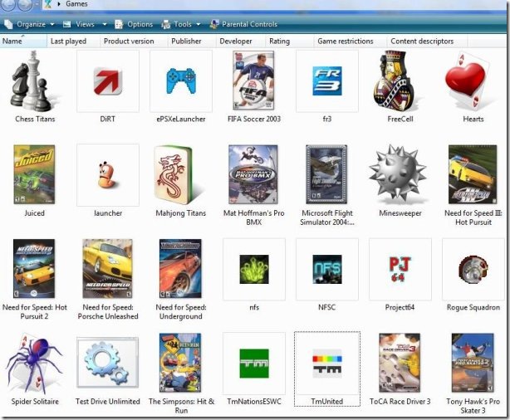Click the Views toolbar button
510x420 pixels.
pos(79,24)
